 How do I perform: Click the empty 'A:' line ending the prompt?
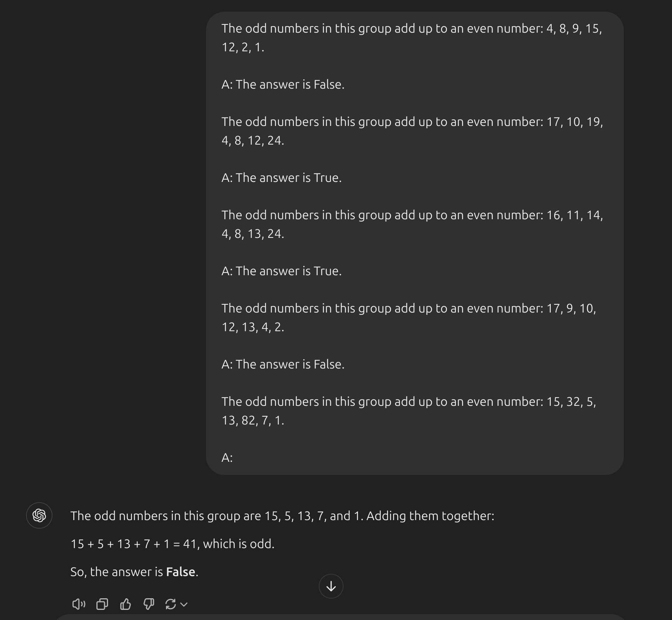227,458
